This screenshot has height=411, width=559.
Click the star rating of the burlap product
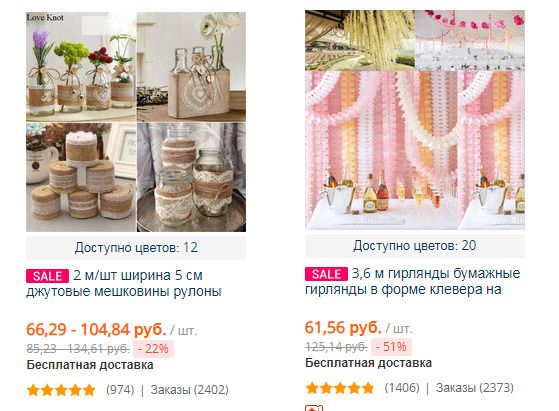61,390
